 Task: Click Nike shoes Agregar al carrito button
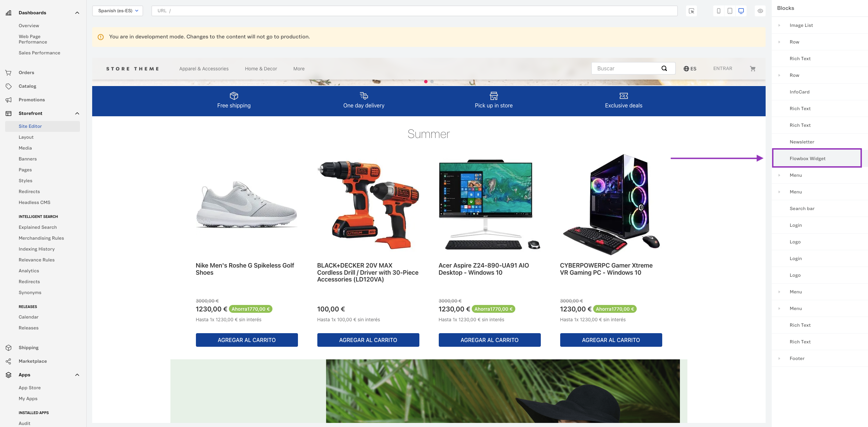coord(247,340)
